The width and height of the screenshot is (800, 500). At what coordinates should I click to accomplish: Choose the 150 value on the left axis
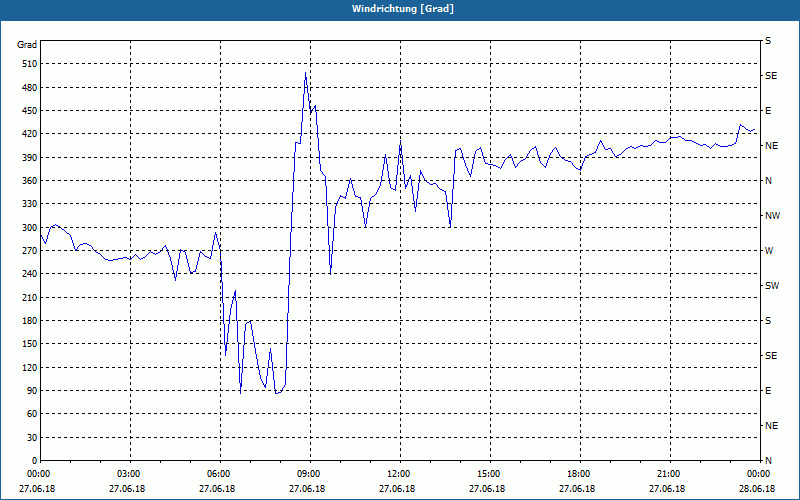[29, 344]
